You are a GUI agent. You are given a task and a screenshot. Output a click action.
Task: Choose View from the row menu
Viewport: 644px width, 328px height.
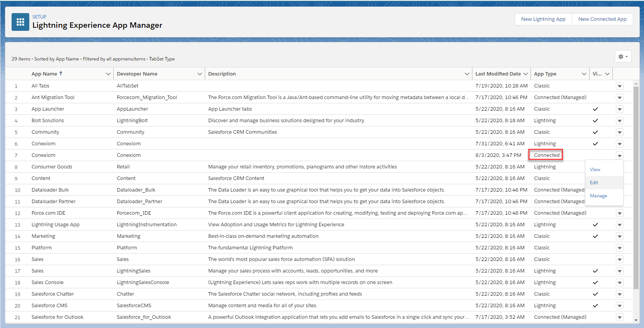[x=604, y=170]
